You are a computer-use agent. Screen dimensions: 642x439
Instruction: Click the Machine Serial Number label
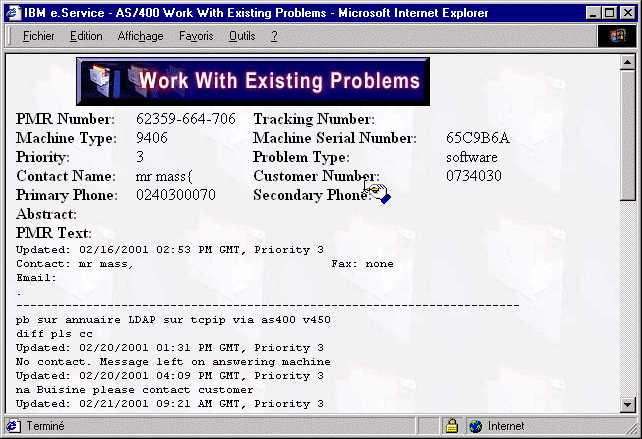tap(335, 138)
